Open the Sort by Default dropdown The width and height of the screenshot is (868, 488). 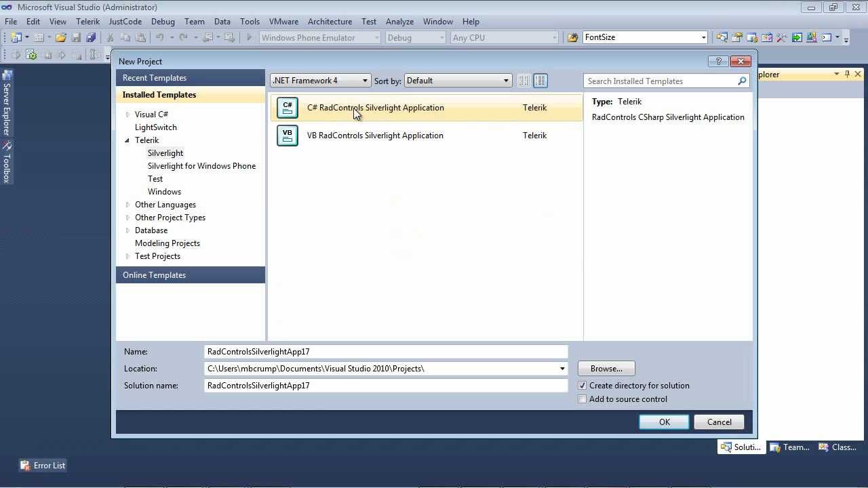pos(457,81)
